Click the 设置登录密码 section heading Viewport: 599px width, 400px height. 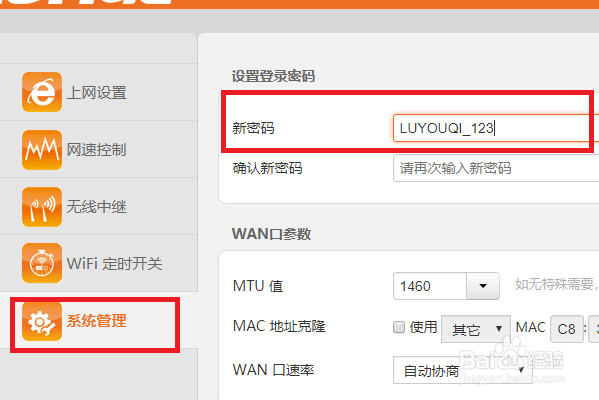(273, 76)
